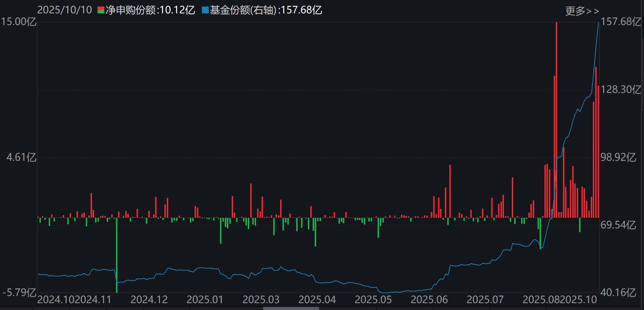Image resolution: width=644 pixels, height=310 pixels.
Task: Click the 2024.12 x-axis date label
Action: [149, 300]
